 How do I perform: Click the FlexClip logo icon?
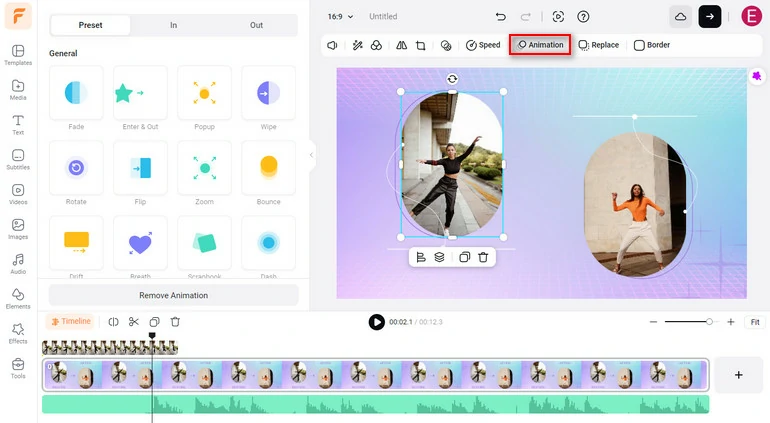(x=18, y=16)
